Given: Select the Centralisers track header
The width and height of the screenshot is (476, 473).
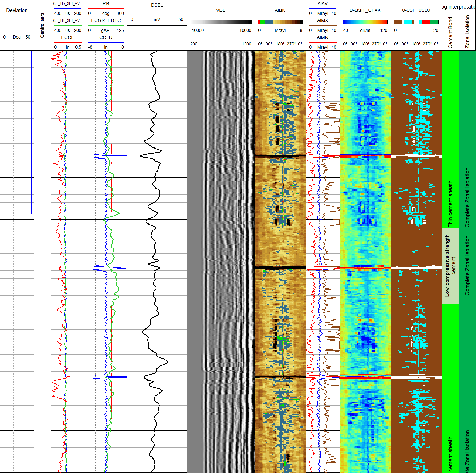Looking at the screenshot, I should point(42,25).
